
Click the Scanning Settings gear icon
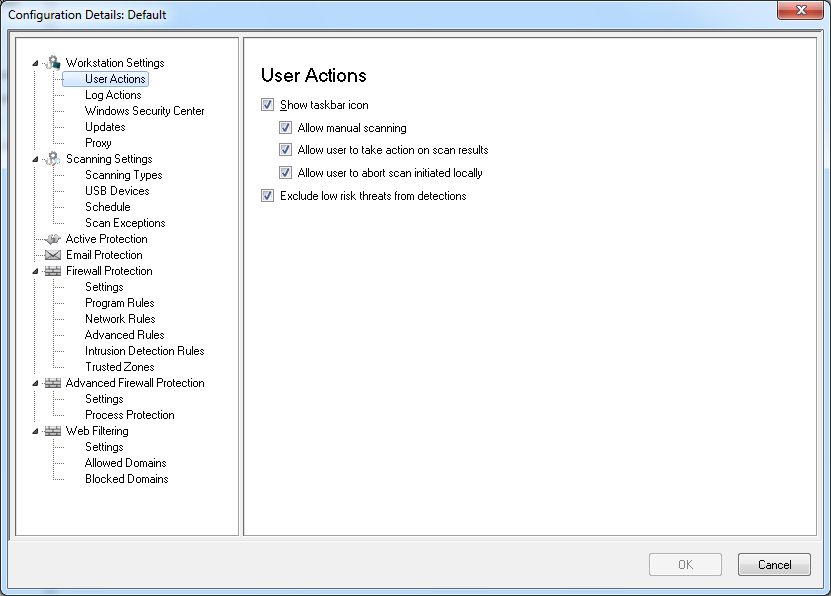tap(53, 159)
